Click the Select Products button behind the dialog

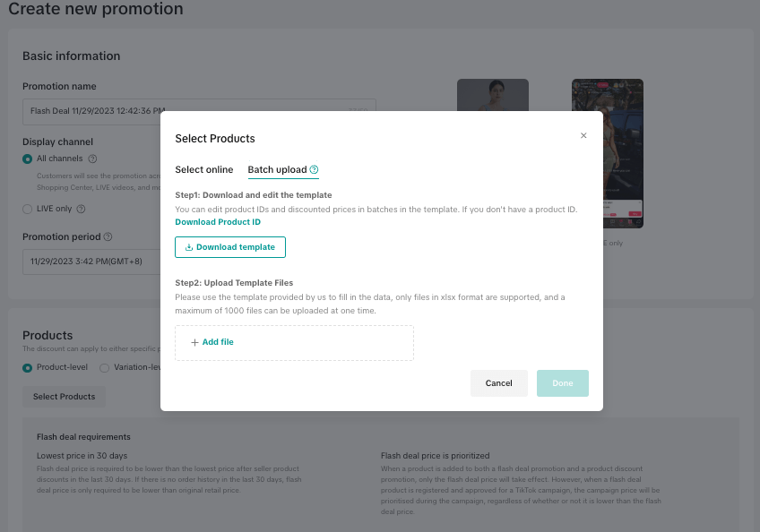coord(64,396)
